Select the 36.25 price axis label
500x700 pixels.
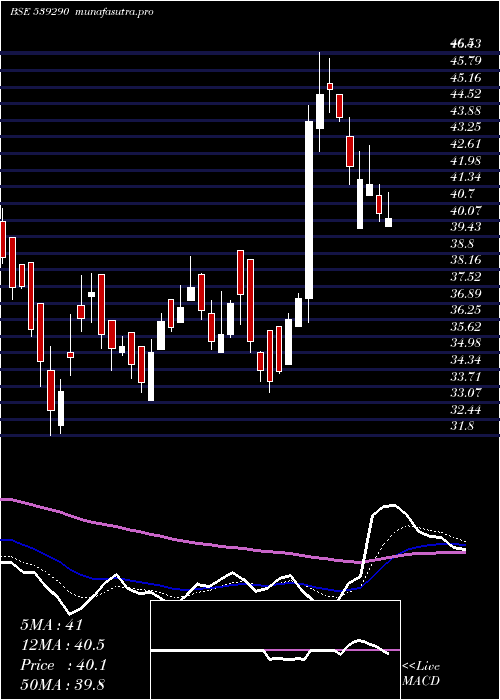(x=466, y=310)
